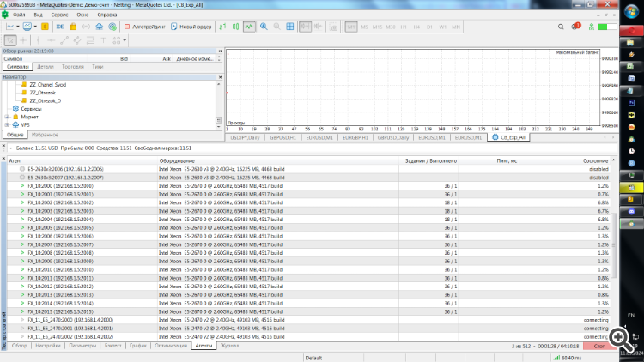This screenshot has height=362, width=644.
Task: Open the VPS cloud hosting icon
Action: [100, 27]
